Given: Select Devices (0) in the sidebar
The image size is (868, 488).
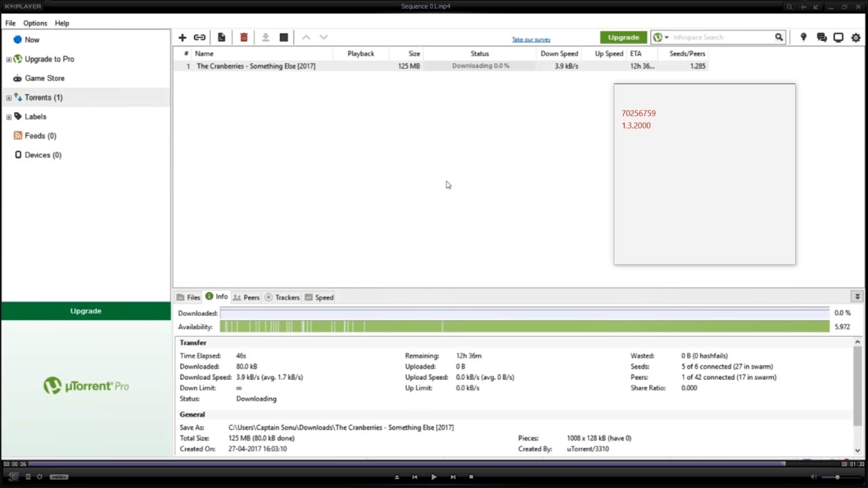Looking at the screenshot, I should [43, 155].
